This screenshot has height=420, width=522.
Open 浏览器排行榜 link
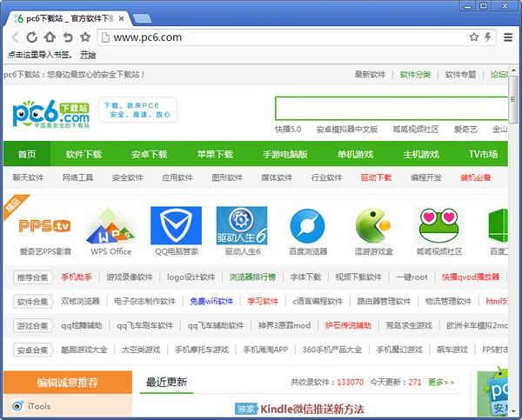tap(252, 277)
